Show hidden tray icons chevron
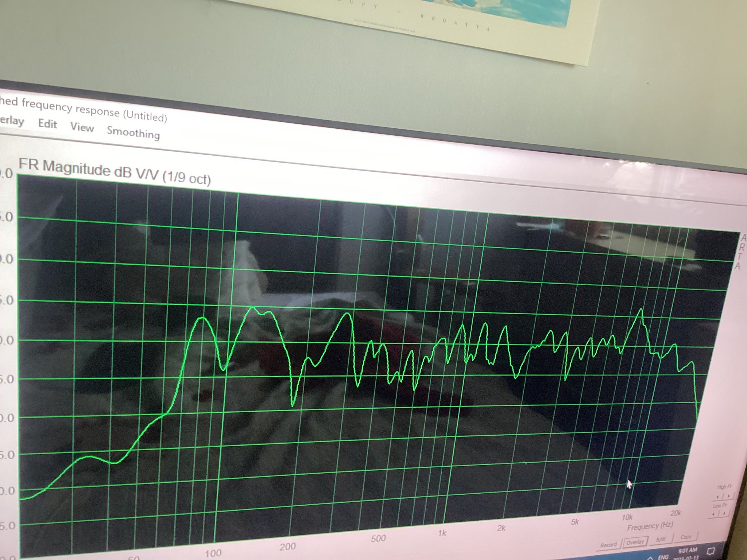This screenshot has width=747, height=560. point(650,558)
